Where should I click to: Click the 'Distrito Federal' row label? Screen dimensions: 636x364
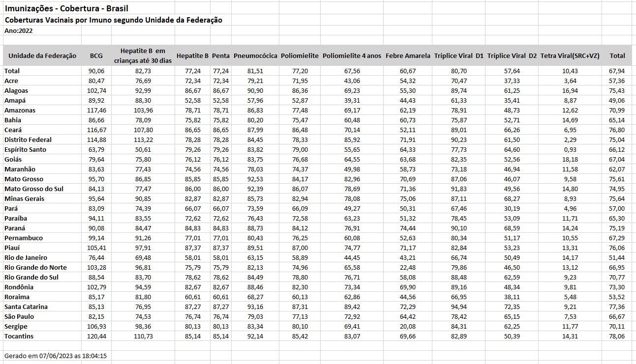click(x=28, y=140)
